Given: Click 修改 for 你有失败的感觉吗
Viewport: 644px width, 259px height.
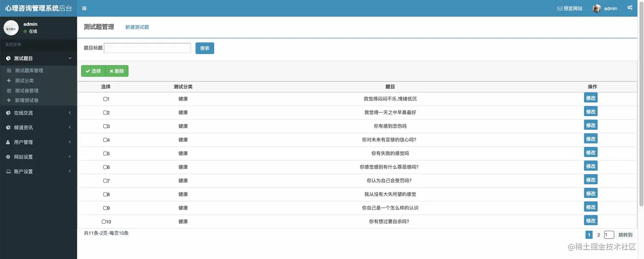Looking at the screenshot, I should 591,152.
